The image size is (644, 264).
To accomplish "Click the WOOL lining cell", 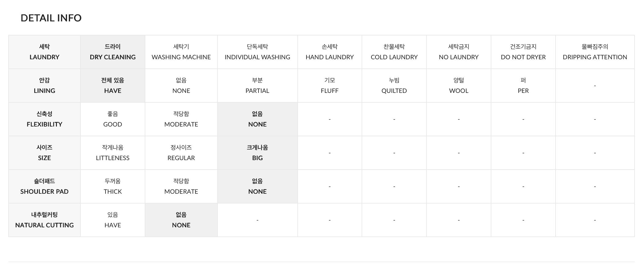I will [x=459, y=86].
